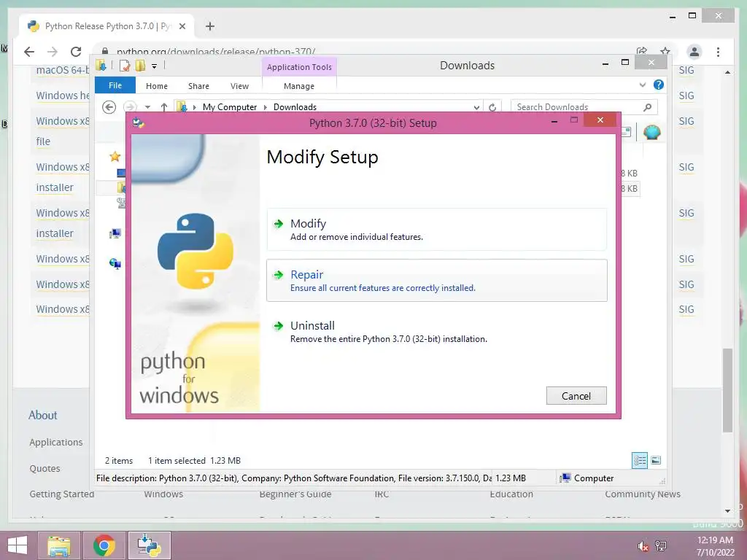Bookmark this page with star icon
The height and width of the screenshot is (560, 747).
point(665,51)
